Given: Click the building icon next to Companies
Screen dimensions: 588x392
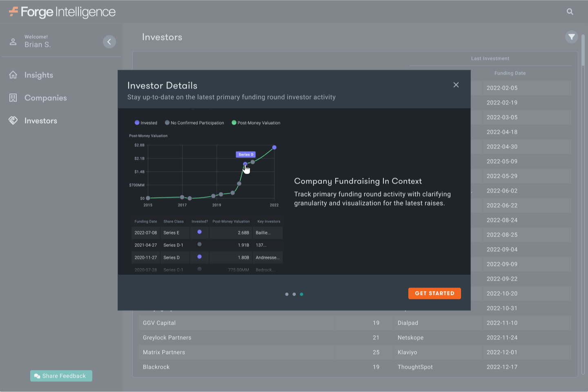Looking at the screenshot, I should tap(13, 97).
